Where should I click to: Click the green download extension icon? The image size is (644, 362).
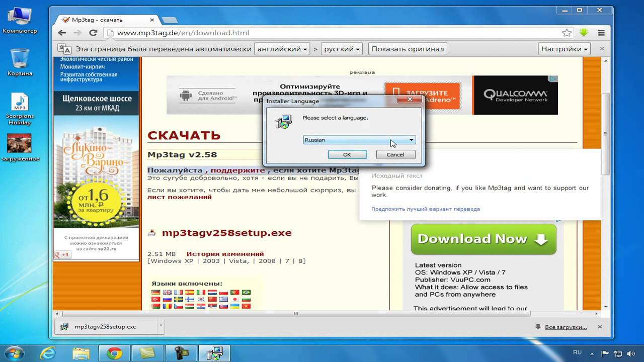click(584, 33)
